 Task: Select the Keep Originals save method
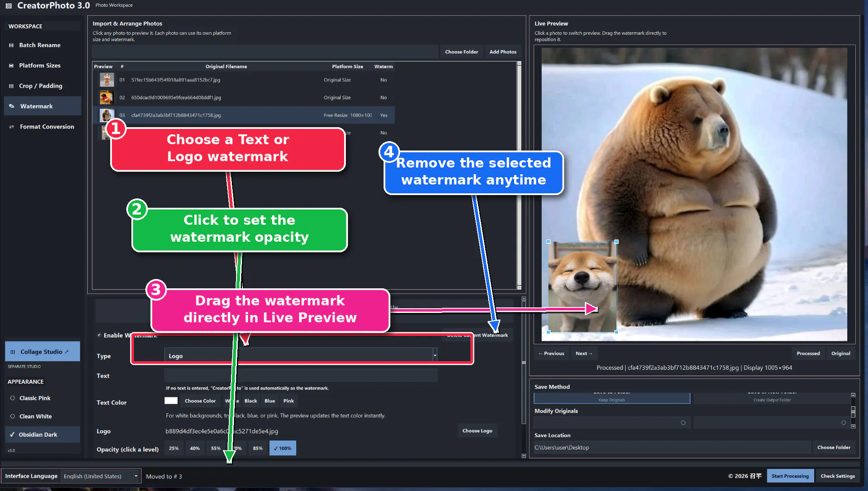(x=612, y=398)
